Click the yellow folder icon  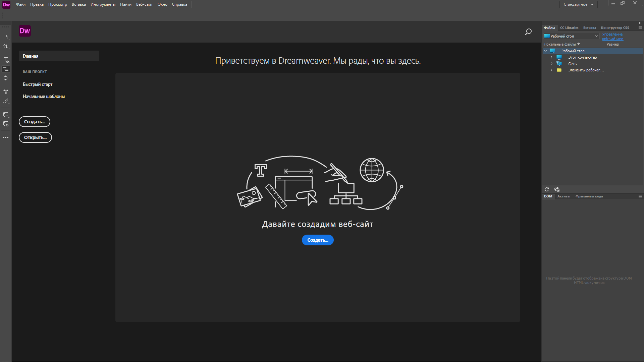(x=559, y=70)
